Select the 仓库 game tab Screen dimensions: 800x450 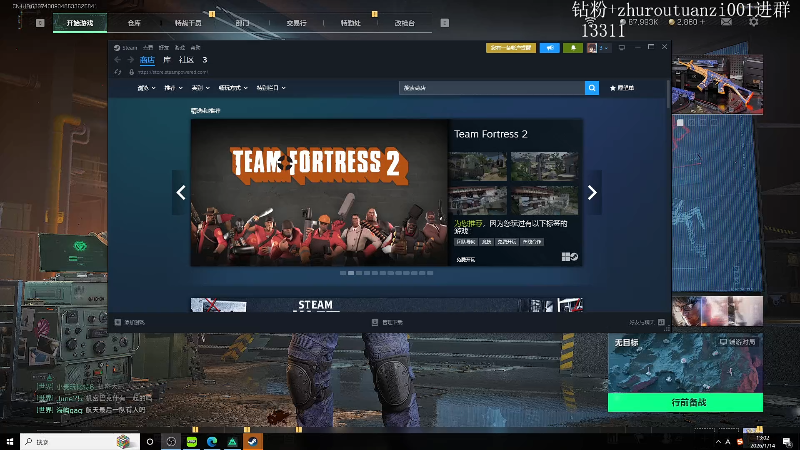point(134,23)
